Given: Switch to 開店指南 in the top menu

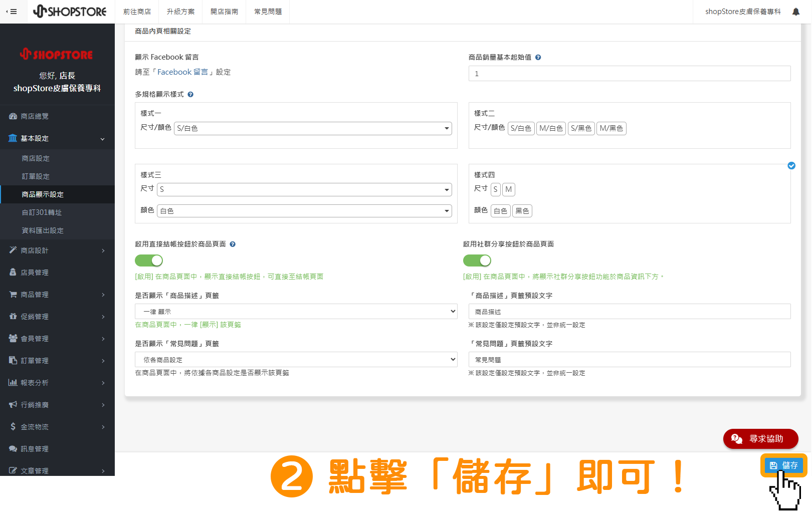Looking at the screenshot, I should tap(224, 11).
